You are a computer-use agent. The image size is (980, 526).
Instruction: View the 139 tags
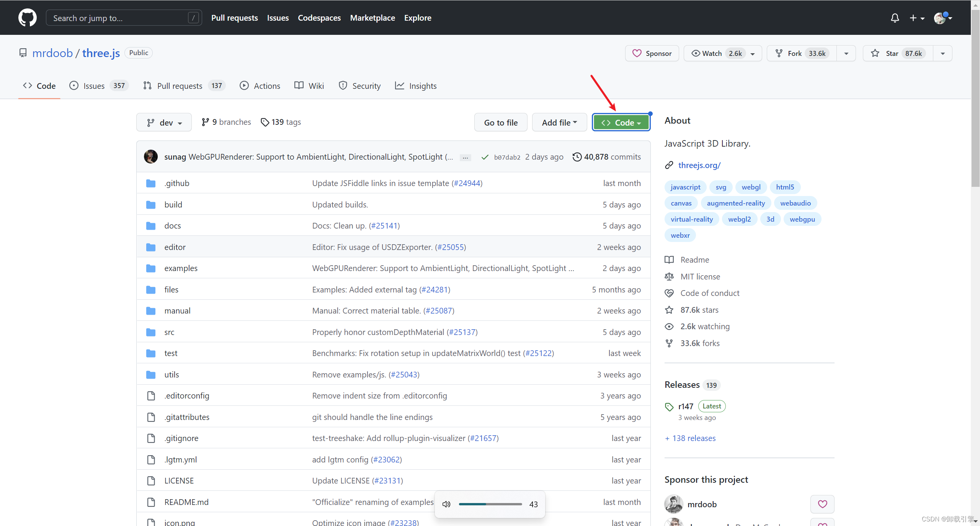tap(281, 122)
